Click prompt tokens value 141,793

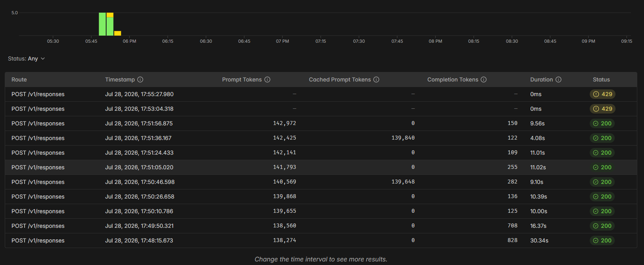[284, 167]
